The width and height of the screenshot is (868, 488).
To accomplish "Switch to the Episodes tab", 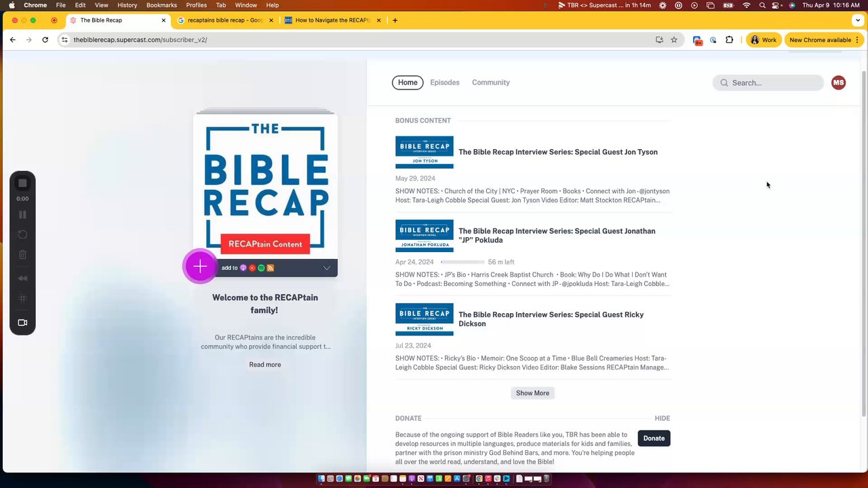I will pyautogui.click(x=445, y=83).
